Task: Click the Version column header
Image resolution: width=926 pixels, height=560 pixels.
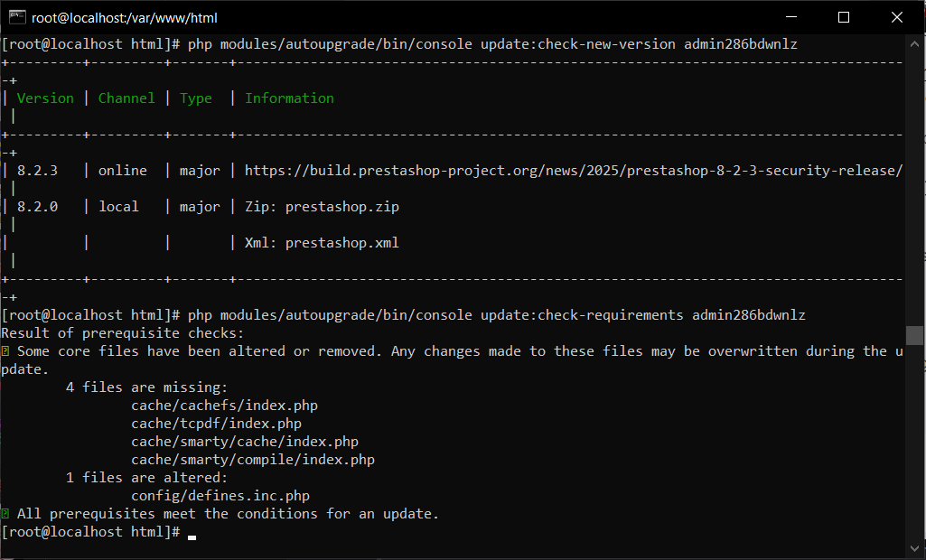Action: (x=45, y=98)
